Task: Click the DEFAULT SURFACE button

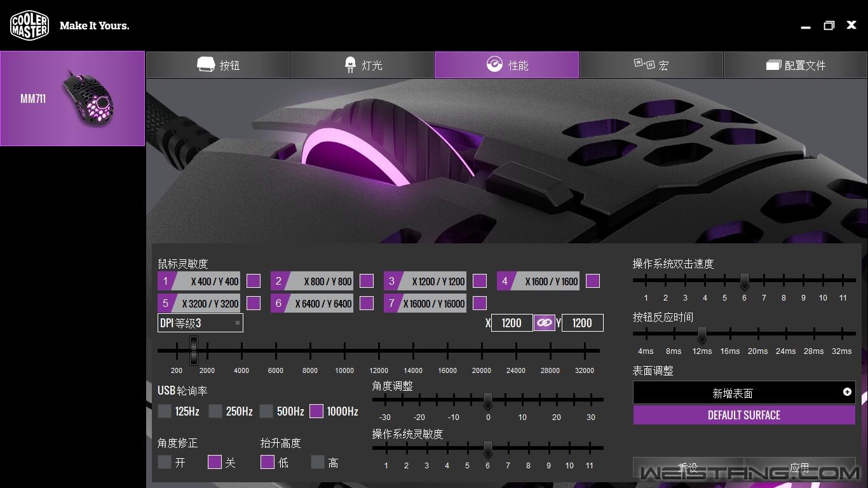Action: [744, 415]
